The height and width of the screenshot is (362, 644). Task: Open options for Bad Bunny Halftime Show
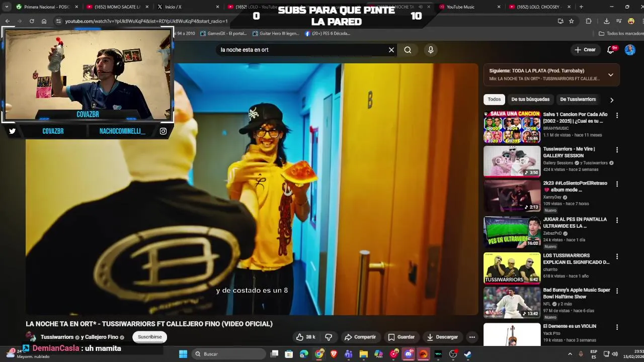[617, 291]
